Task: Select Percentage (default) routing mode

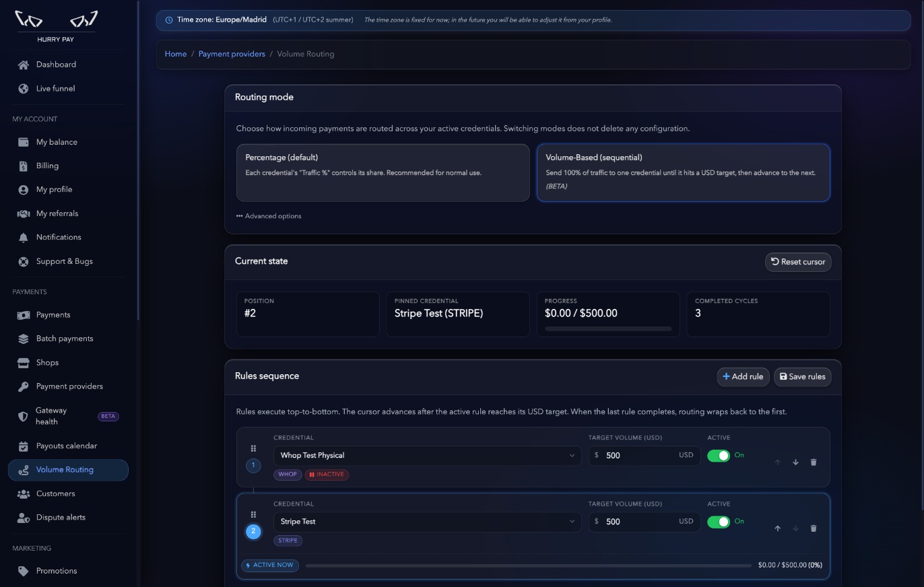Action: pyautogui.click(x=383, y=172)
